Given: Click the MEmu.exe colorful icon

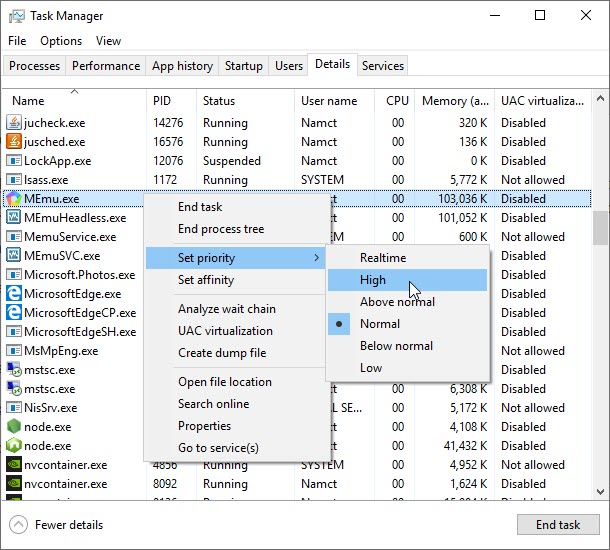Looking at the screenshot, I should coord(14,199).
